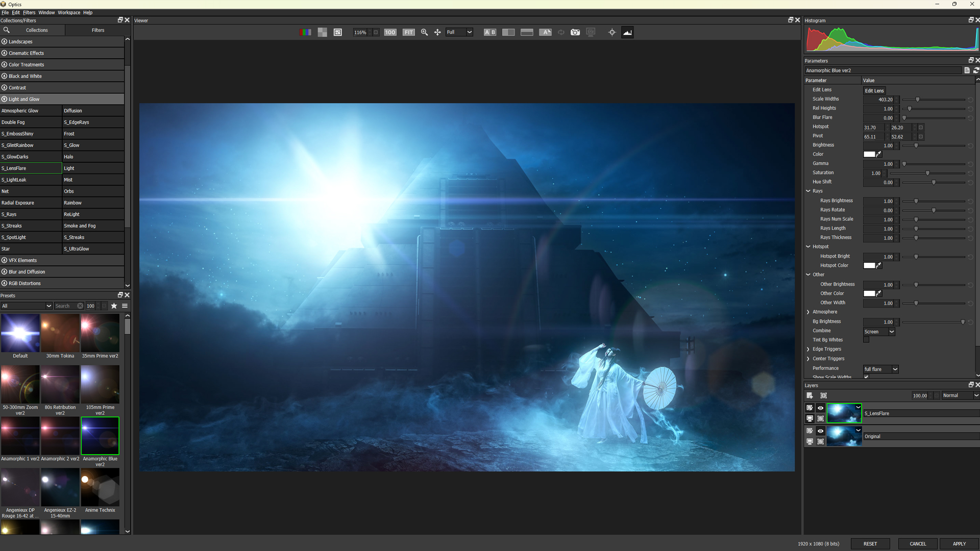Viewport: 980px width, 551px height.
Task: Switch to the Filters tab
Action: pyautogui.click(x=98, y=30)
